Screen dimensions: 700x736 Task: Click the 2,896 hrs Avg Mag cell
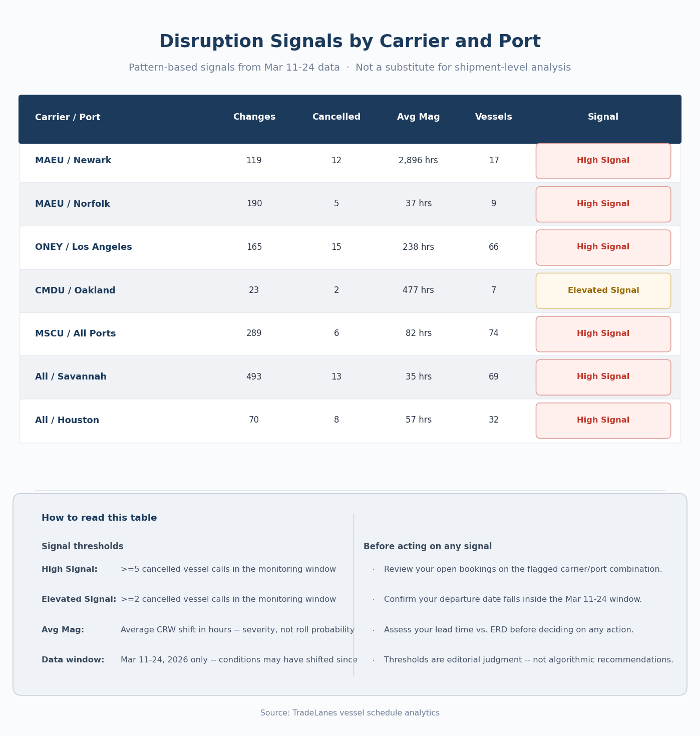[418, 161]
